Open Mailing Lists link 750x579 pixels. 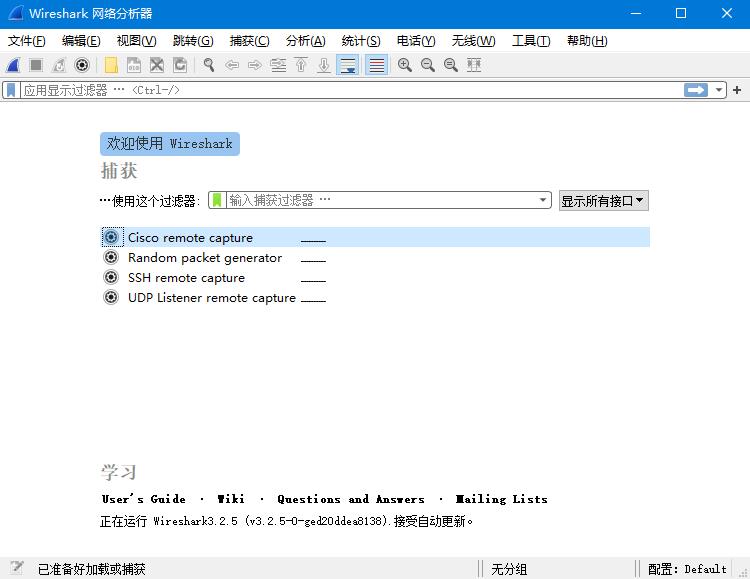pos(501,499)
